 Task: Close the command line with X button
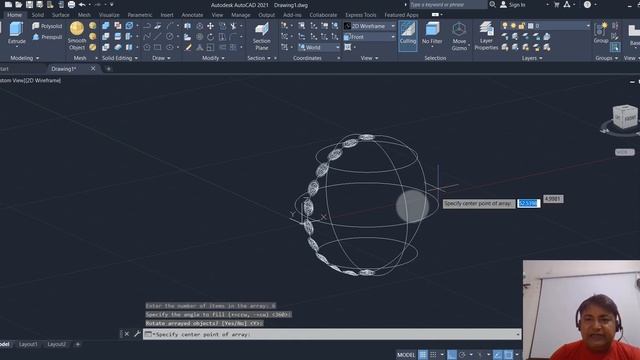pyautogui.click(x=127, y=334)
